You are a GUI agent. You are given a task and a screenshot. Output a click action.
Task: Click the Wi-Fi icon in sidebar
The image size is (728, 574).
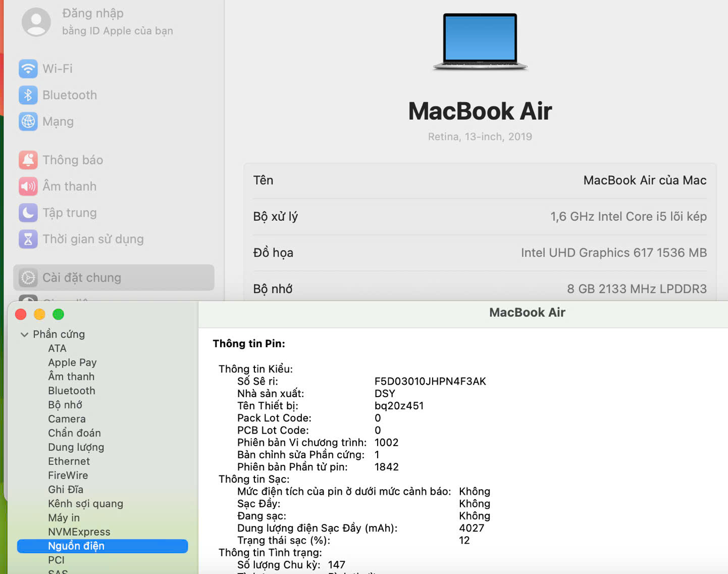pyautogui.click(x=28, y=69)
